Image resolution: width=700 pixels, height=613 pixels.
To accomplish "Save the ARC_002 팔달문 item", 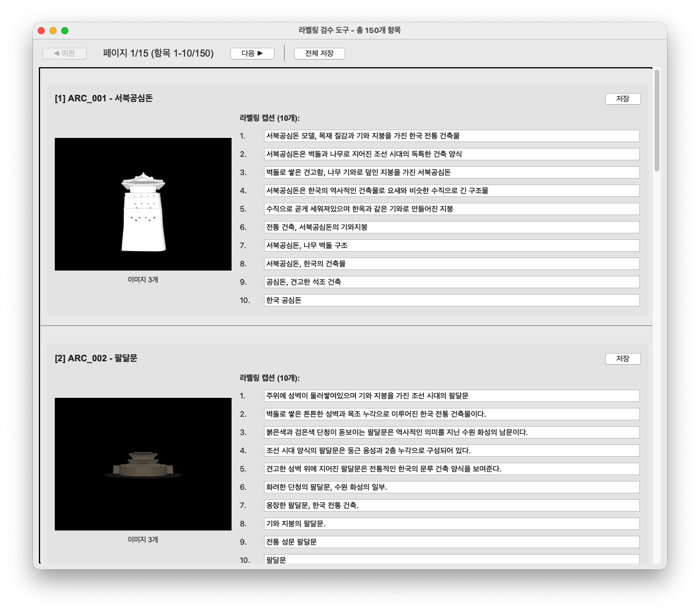I will tap(622, 359).
